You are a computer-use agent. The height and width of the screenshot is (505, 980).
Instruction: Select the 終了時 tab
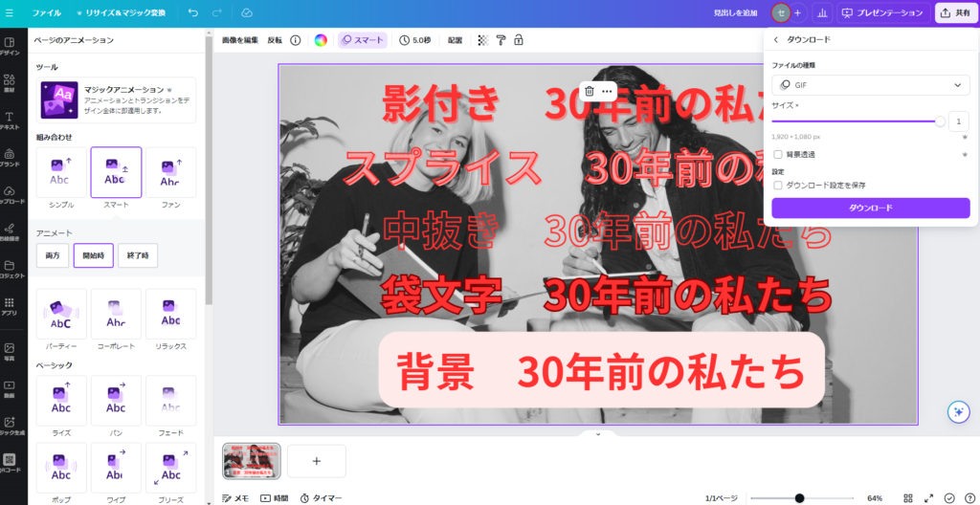pyautogui.click(x=138, y=255)
